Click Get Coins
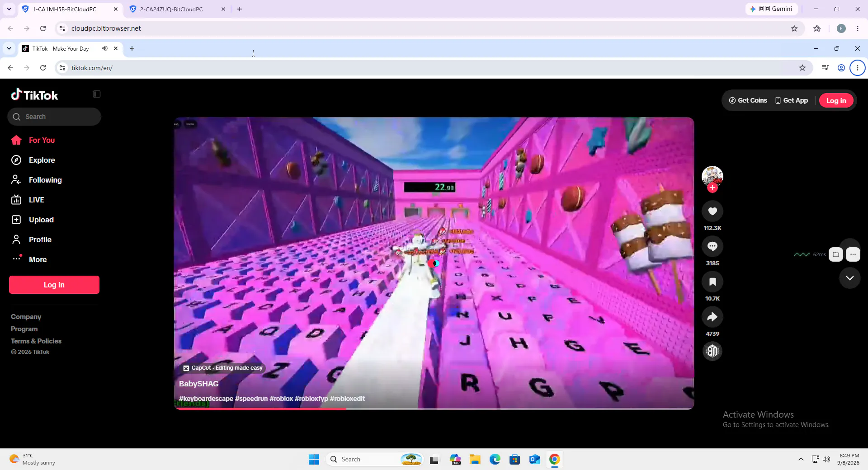Viewport: 868px width, 470px height. [x=748, y=100]
